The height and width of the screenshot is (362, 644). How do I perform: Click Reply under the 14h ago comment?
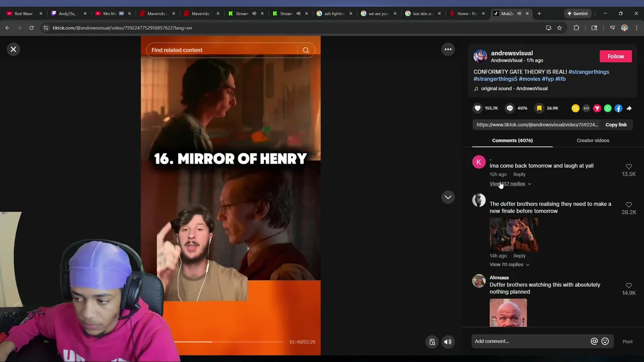519,256
